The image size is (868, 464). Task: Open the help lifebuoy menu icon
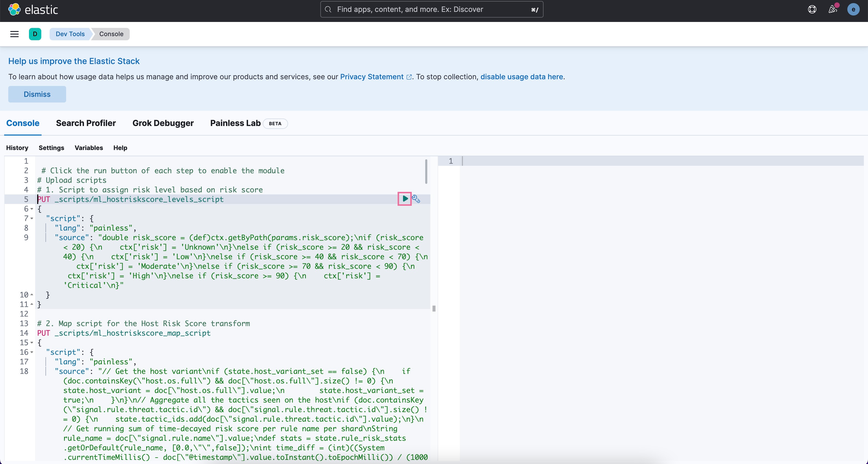[812, 10]
